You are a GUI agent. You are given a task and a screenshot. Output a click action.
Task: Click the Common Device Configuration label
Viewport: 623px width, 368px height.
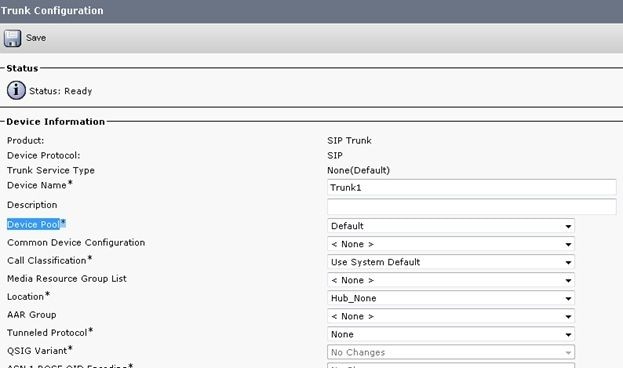[76, 242]
